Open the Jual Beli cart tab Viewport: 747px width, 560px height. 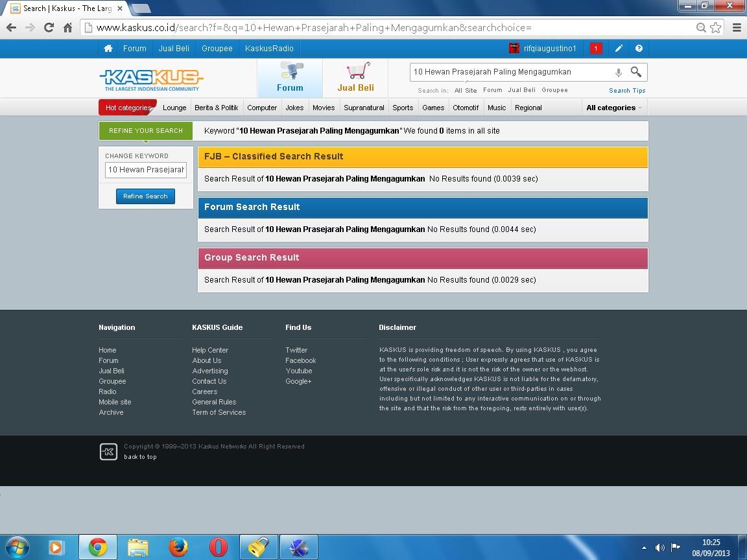[x=355, y=78]
